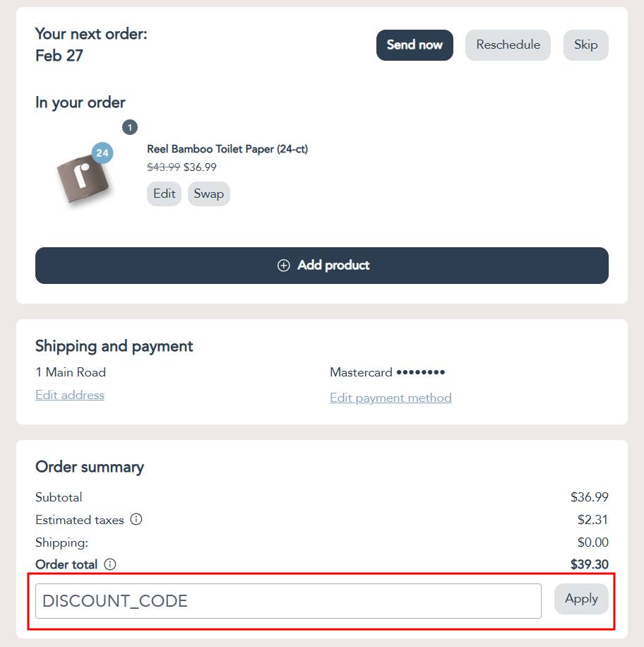Image resolution: width=644 pixels, height=647 pixels.
Task: Reschedule the Feb 27 order
Action: 508,45
